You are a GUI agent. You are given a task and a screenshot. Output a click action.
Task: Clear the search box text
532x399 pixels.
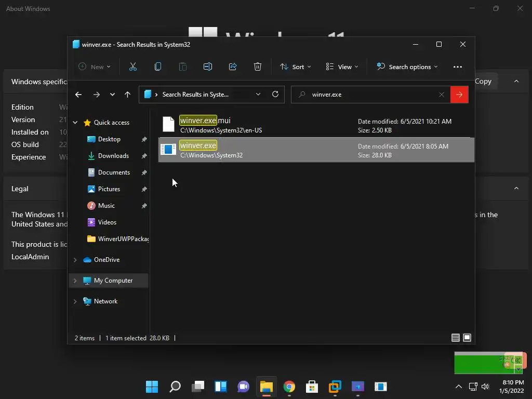click(442, 95)
